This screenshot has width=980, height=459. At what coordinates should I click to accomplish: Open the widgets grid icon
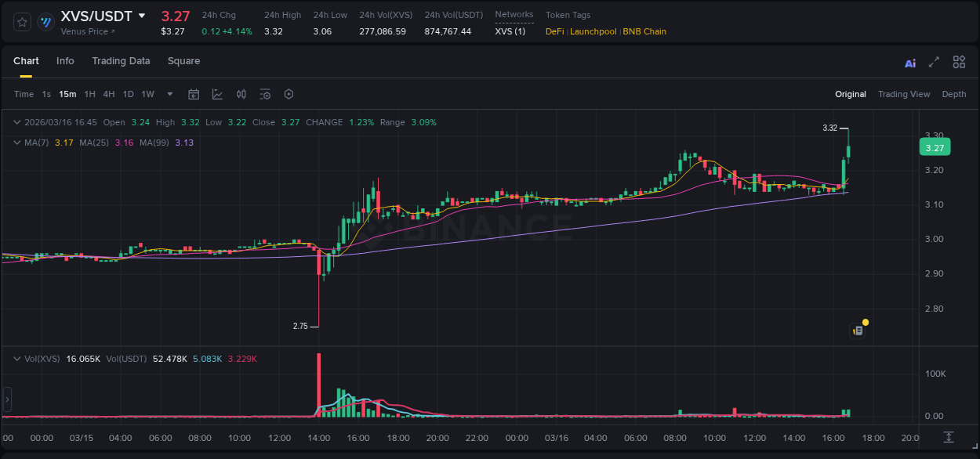point(959,62)
